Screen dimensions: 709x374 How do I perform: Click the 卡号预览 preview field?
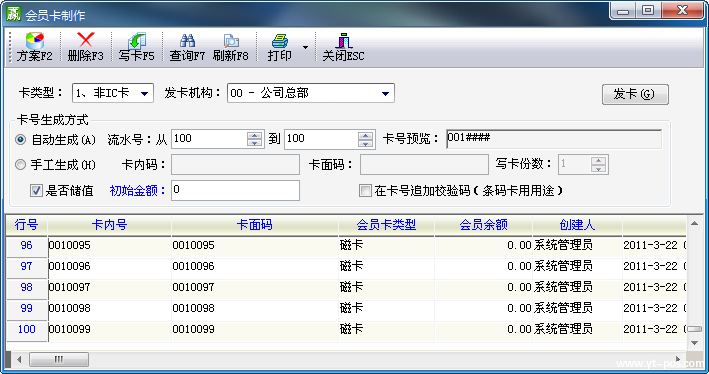[x=554, y=139]
